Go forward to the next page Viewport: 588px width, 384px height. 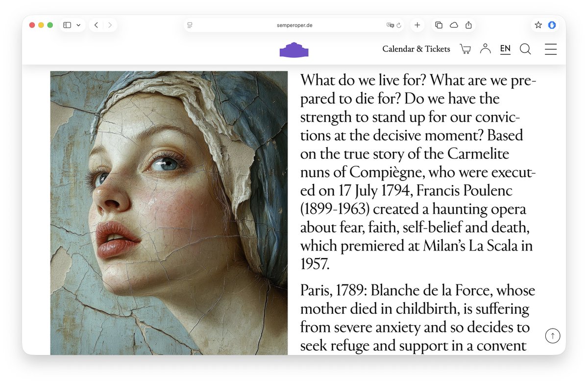coord(110,25)
